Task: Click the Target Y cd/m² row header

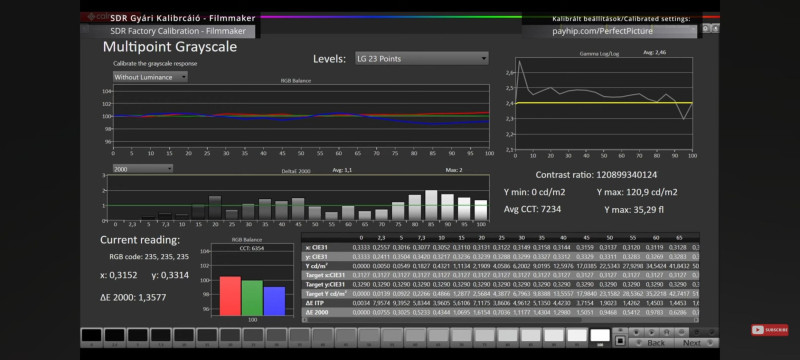Action: pos(327,293)
